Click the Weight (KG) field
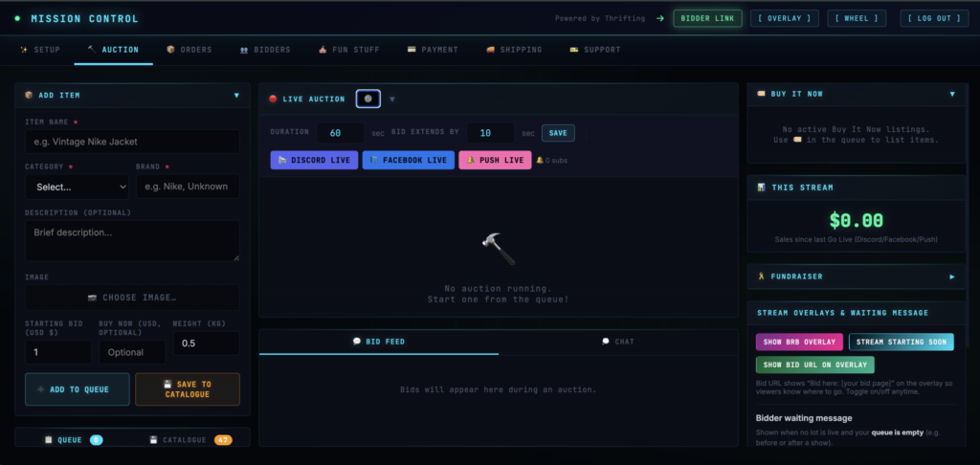 [207, 343]
